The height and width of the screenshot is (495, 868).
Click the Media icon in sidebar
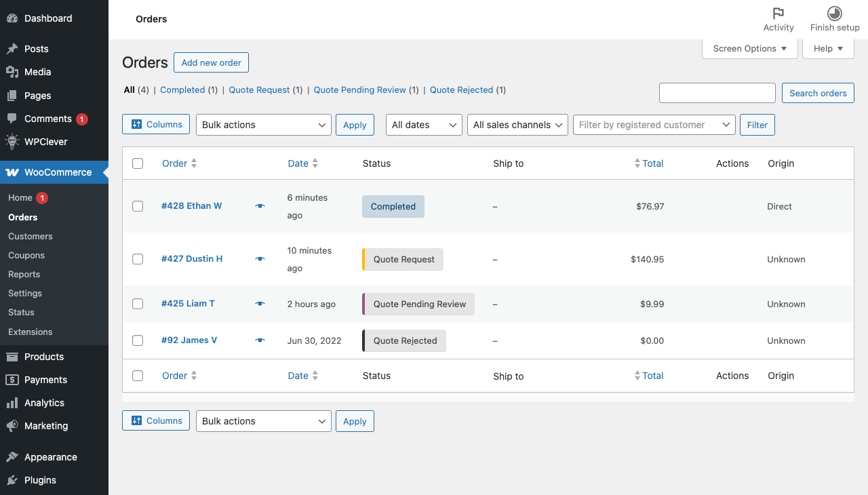tap(12, 72)
